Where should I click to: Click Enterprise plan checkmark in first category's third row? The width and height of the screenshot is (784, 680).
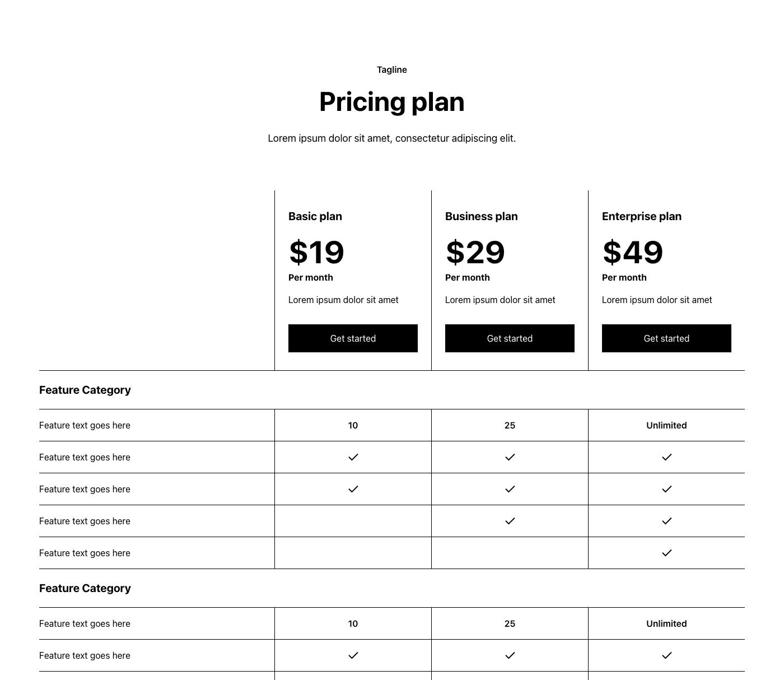[666, 489]
